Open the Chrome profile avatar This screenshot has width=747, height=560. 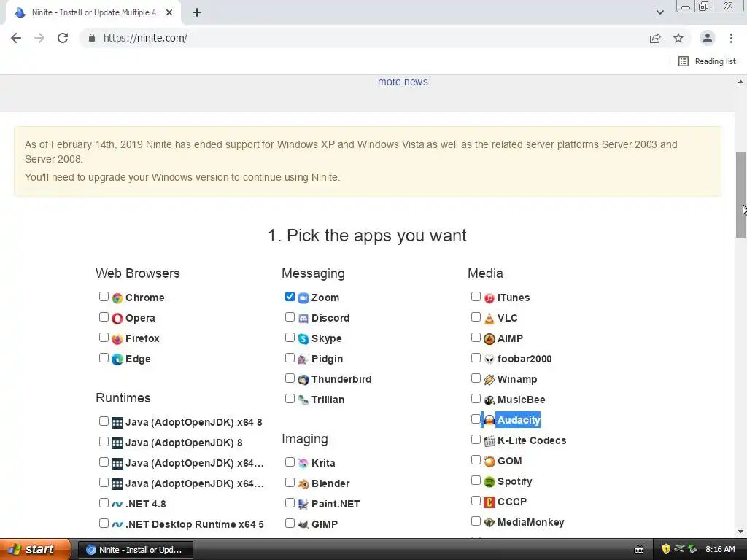[x=708, y=38]
